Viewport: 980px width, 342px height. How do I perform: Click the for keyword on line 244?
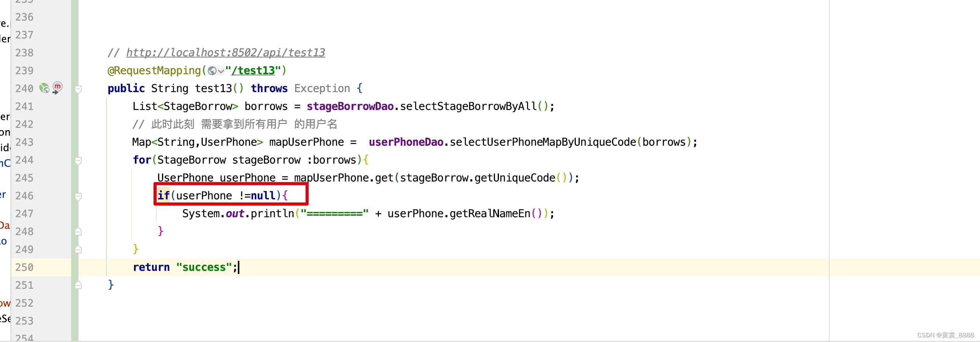pos(142,160)
